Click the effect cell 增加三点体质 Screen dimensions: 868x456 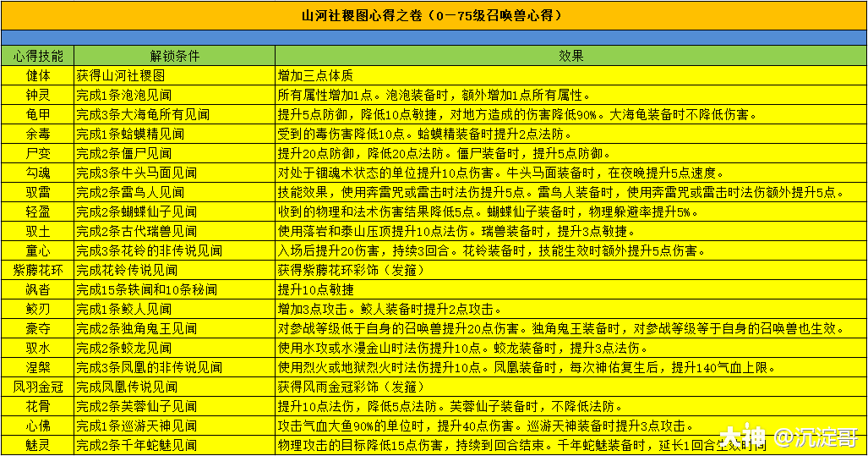coord(570,75)
